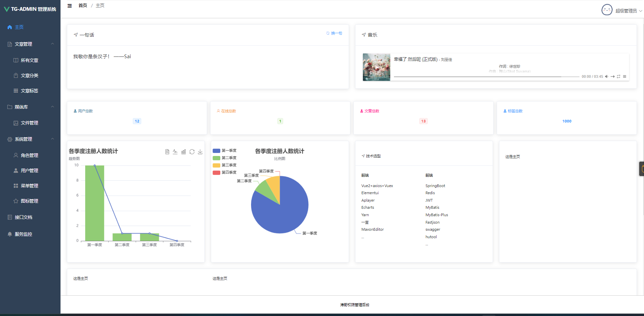The width and height of the screenshot is (644, 316).
Task: Save chart as image download icon
Action: (x=200, y=152)
